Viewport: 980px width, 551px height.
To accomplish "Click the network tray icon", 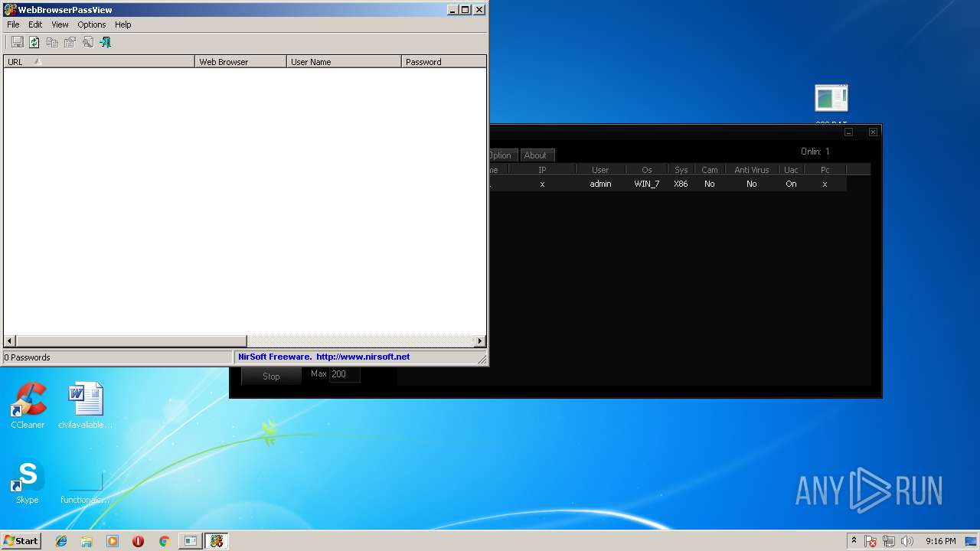I will (x=889, y=541).
